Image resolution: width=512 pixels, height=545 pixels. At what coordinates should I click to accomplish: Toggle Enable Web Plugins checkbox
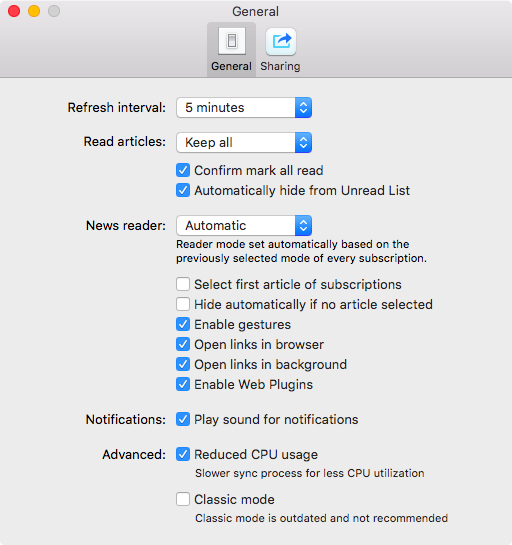[183, 384]
